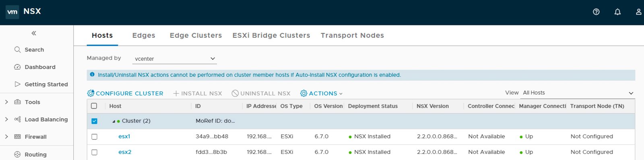Expand the Load Balancing sidebar section

pos(6,119)
